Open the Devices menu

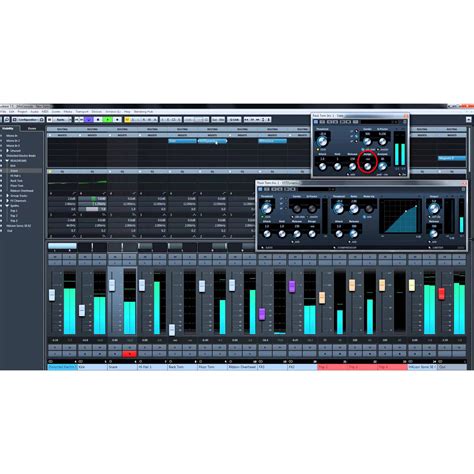tap(97, 111)
